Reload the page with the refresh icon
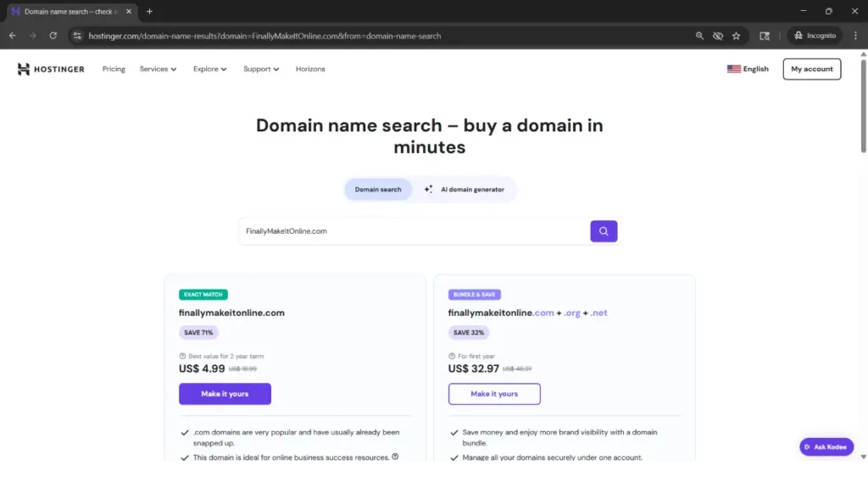868x488 pixels. pyautogui.click(x=53, y=36)
